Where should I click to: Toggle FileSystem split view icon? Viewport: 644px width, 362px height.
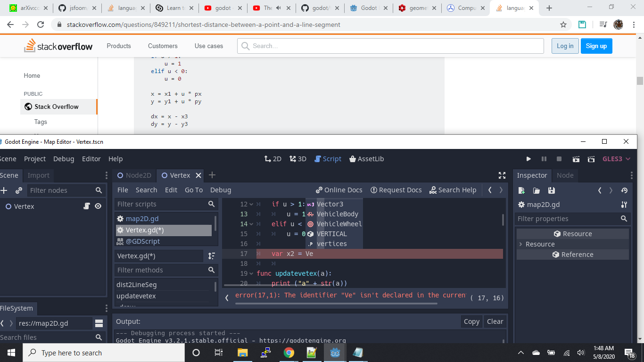pyautogui.click(x=99, y=323)
